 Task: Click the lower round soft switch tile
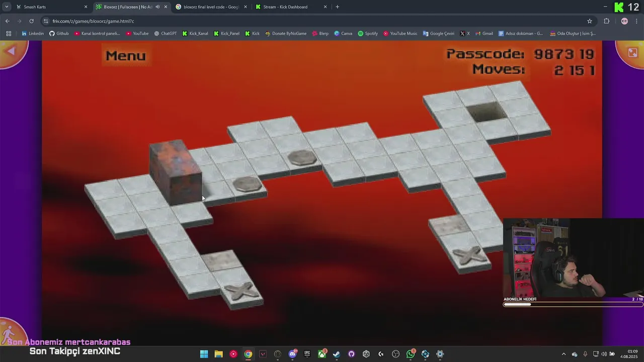247,184
